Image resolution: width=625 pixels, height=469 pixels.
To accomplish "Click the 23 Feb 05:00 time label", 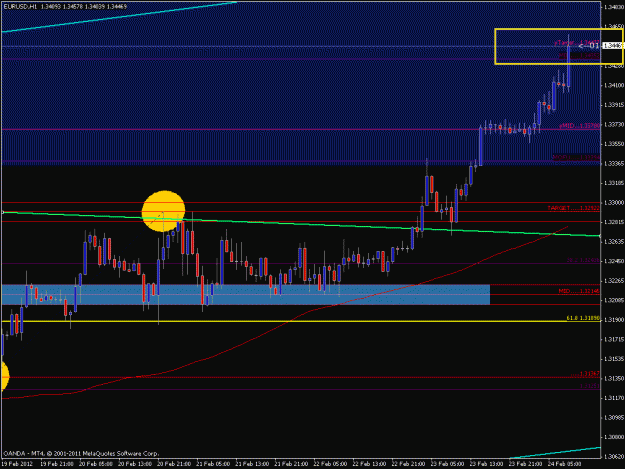I will click(x=448, y=464).
